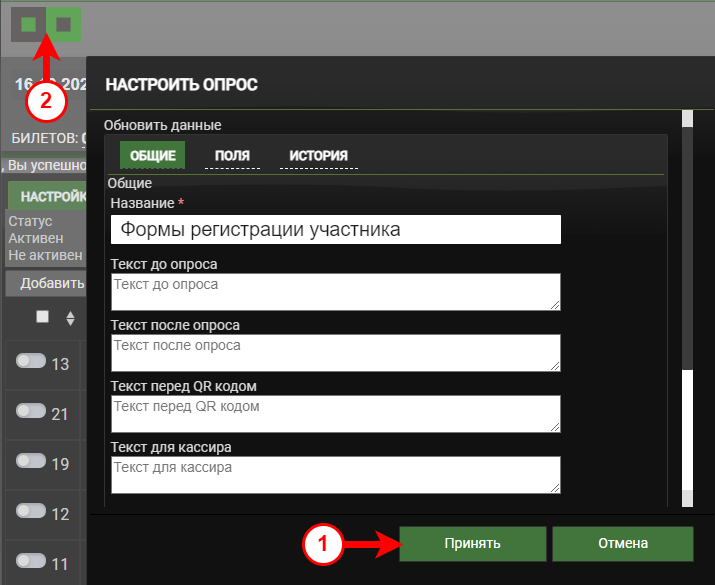Viewport: 715px width, 585px height.
Task: Click the green icon with gray center square
Action: click(x=64, y=23)
